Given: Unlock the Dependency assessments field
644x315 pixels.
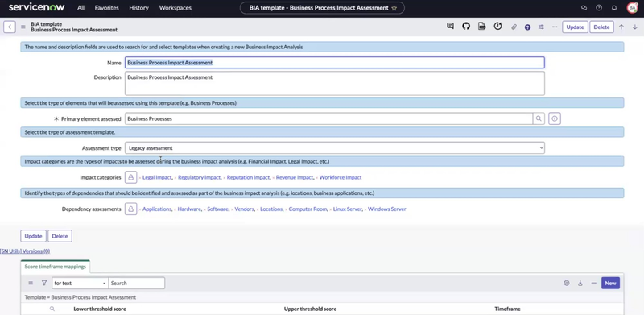Looking at the screenshot, I should click(x=131, y=209).
